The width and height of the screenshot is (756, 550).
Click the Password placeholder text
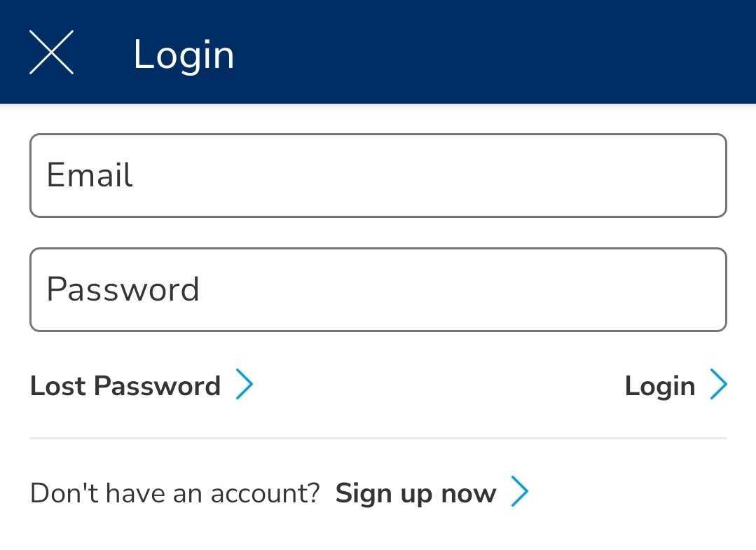123,289
